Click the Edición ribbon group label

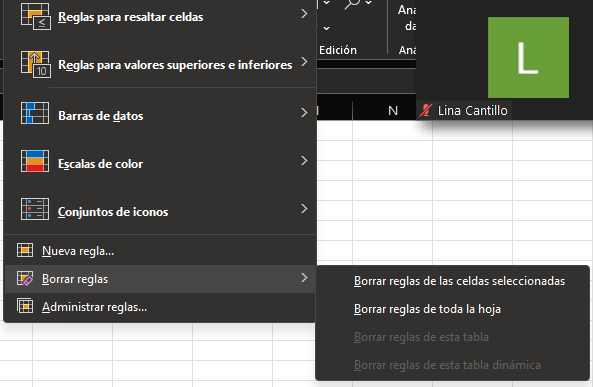pyautogui.click(x=338, y=50)
